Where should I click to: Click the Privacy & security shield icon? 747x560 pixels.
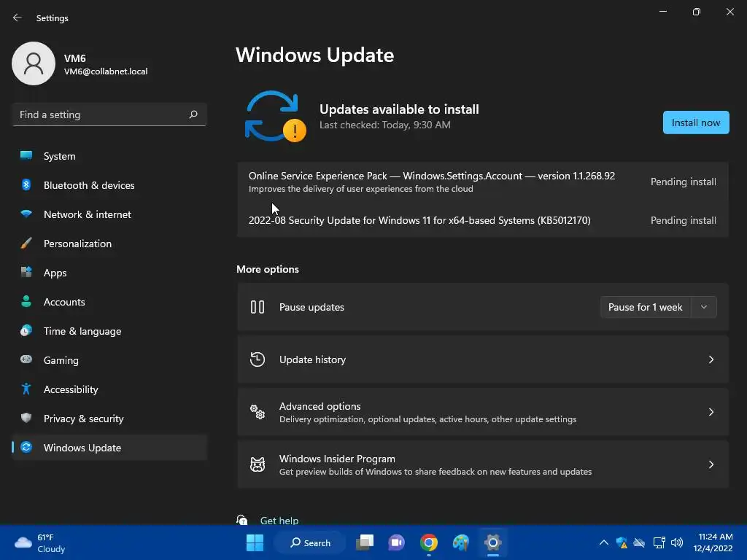26,418
